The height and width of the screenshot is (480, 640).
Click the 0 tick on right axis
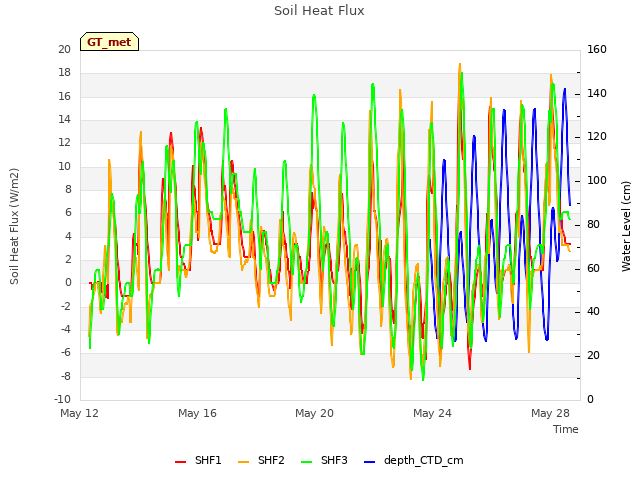click(x=591, y=399)
